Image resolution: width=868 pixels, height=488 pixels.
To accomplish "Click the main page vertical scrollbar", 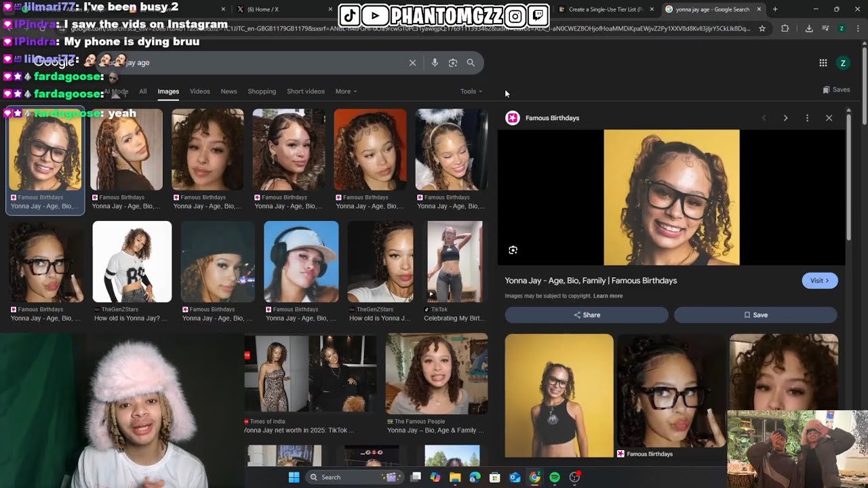I will click(864, 85).
